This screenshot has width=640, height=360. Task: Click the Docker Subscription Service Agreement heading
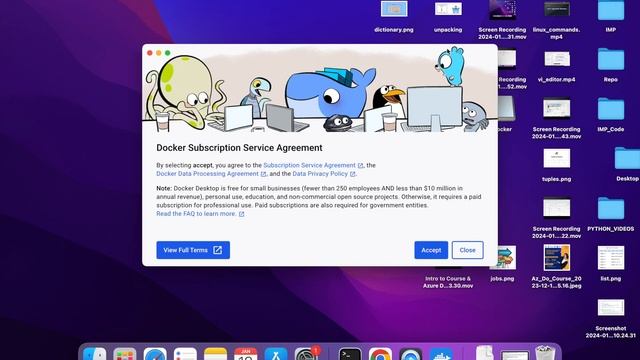[x=239, y=148]
